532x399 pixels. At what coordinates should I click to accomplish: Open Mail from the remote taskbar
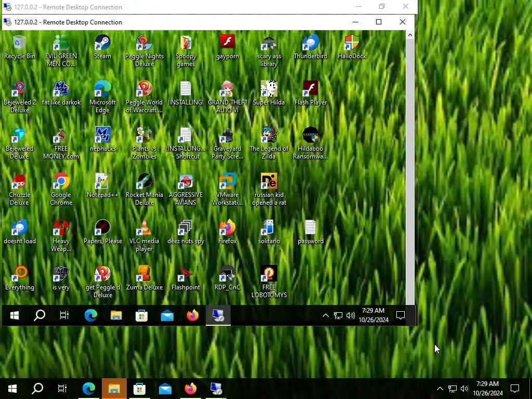[x=167, y=315]
